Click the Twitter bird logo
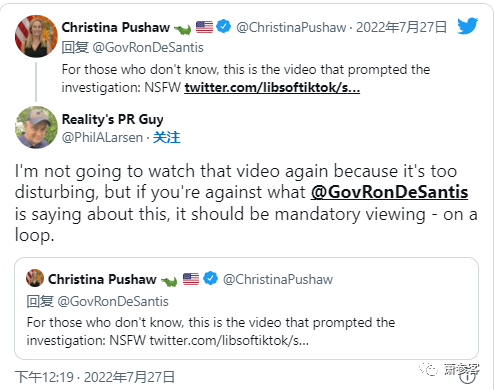495x390 pixels. 467,26
